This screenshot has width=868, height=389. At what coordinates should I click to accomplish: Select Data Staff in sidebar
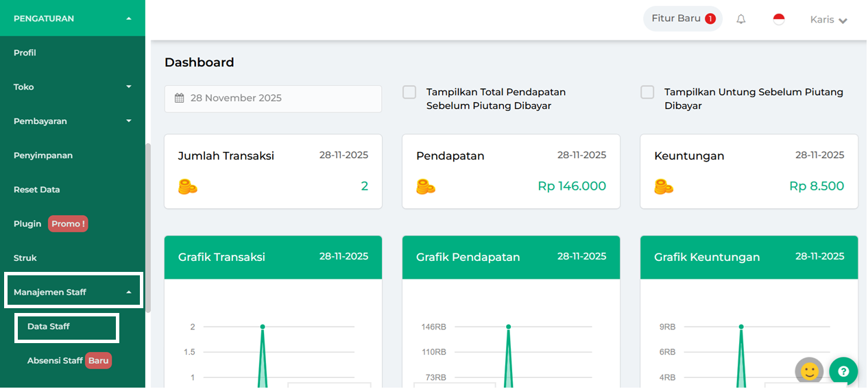pyautogui.click(x=49, y=327)
